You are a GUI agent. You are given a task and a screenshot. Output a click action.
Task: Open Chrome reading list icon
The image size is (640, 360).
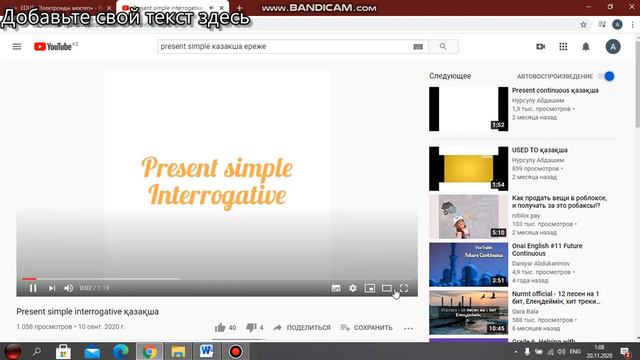602,24
